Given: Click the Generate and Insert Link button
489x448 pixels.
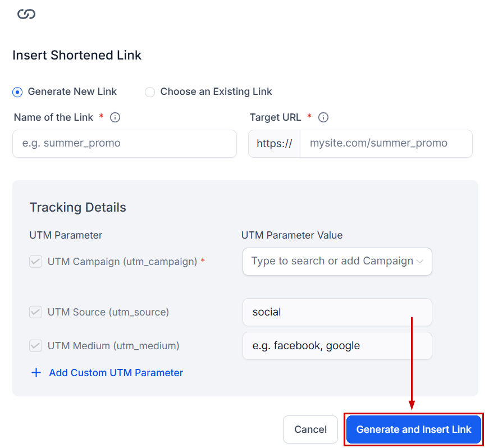Looking at the screenshot, I should 414,429.
